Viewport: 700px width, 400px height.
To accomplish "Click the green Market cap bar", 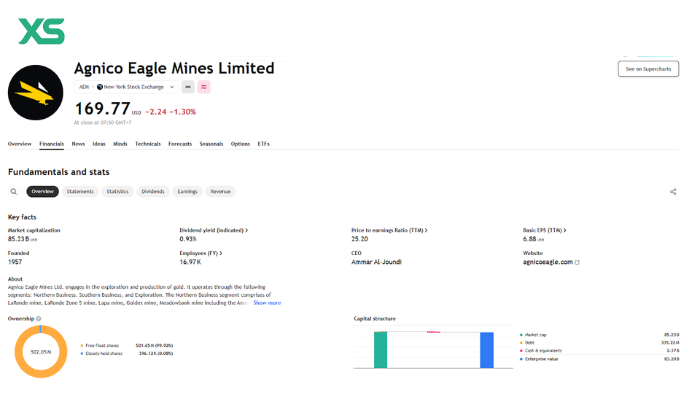I will click(380, 350).
